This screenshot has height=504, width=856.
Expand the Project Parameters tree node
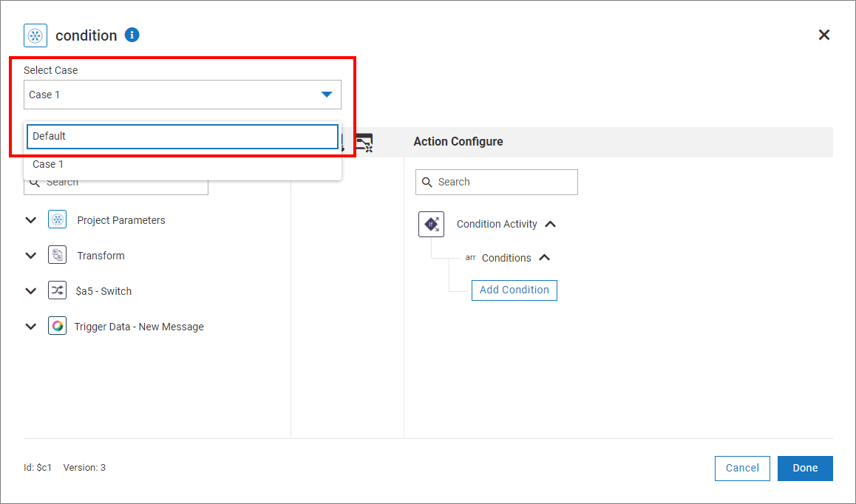(31, 220)
